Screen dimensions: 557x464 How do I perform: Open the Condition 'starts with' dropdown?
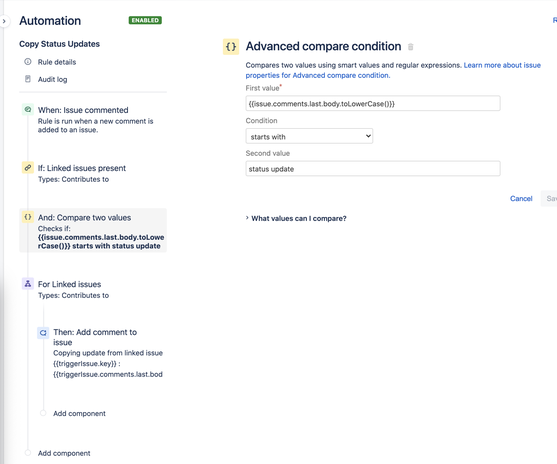309,136
